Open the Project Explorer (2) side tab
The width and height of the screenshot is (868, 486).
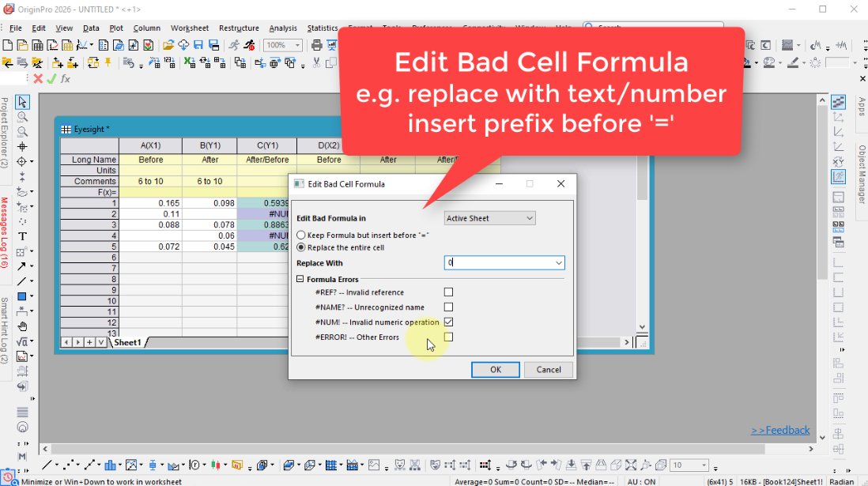pos(5,132)
